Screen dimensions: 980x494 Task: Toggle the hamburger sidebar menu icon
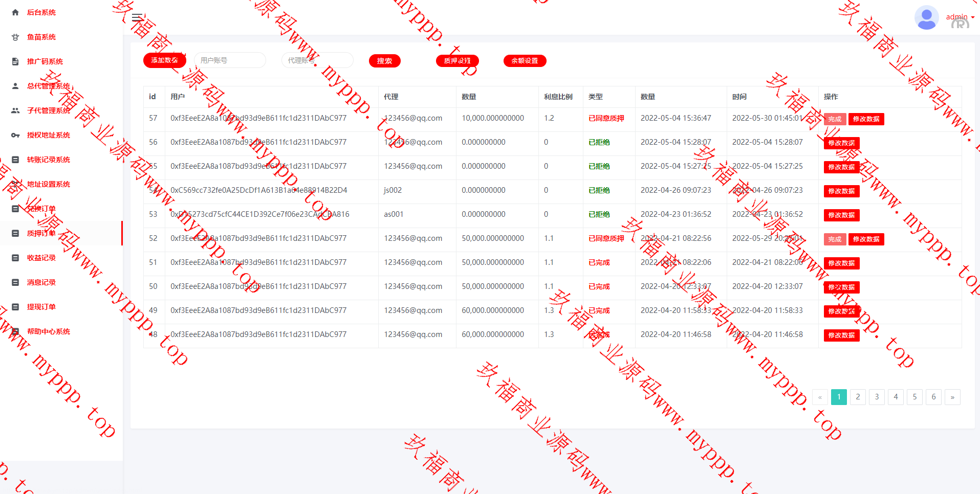(x=137, y=17)
